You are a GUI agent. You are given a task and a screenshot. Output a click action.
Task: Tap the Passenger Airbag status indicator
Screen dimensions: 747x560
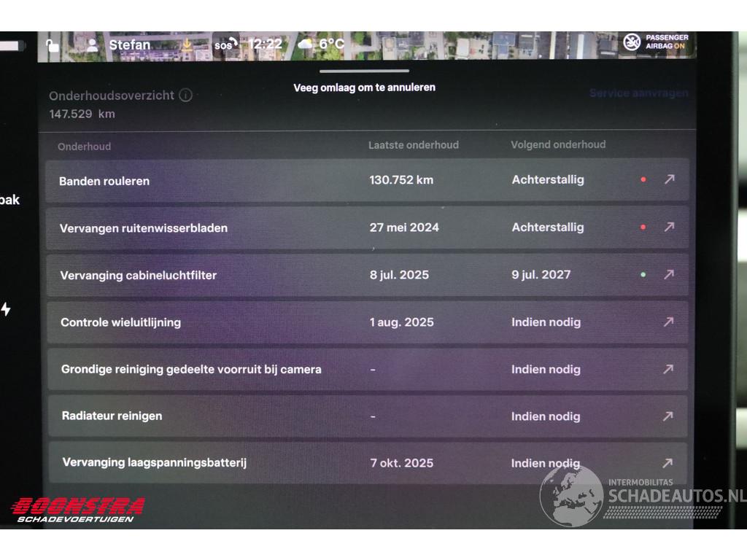657,42
